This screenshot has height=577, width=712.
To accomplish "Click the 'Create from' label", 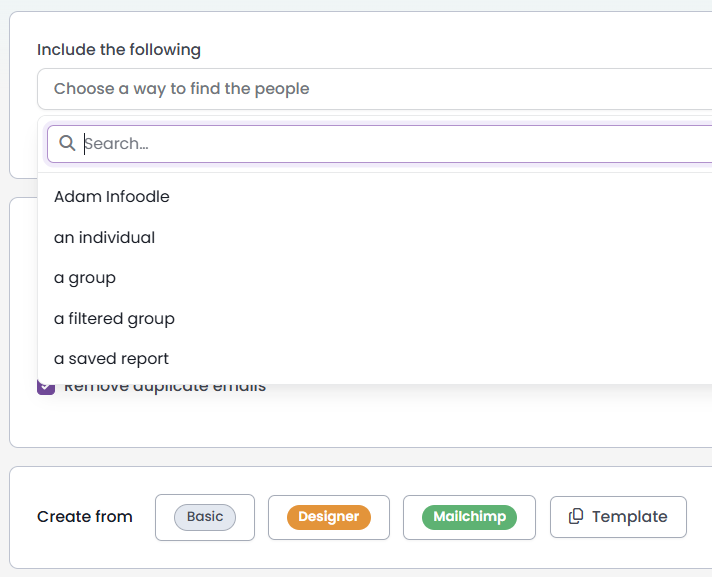I will (85, 517).
